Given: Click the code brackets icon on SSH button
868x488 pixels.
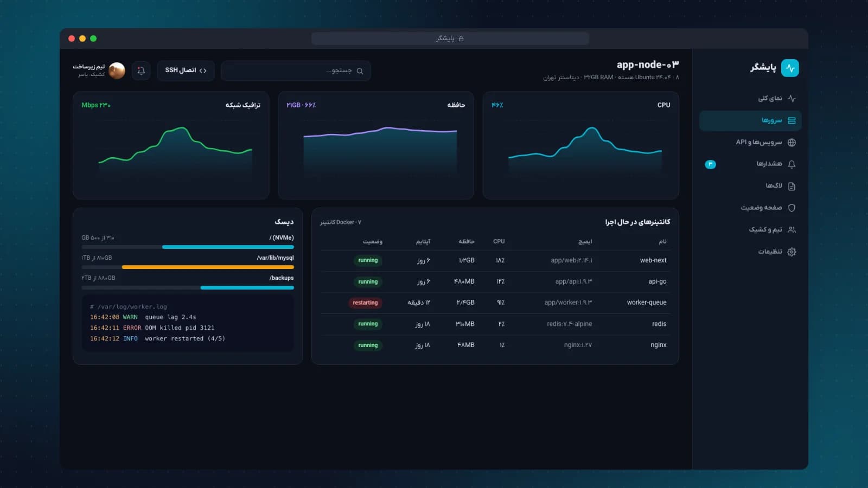Looking at the screenshot, I should (203, 70).
